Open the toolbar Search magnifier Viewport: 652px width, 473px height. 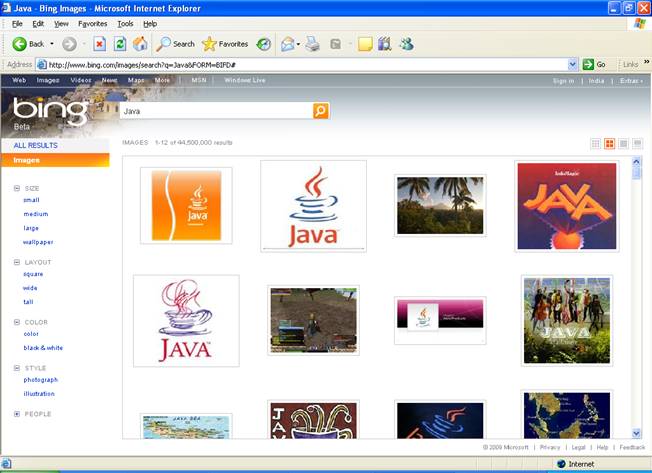(x=163, y=44)
